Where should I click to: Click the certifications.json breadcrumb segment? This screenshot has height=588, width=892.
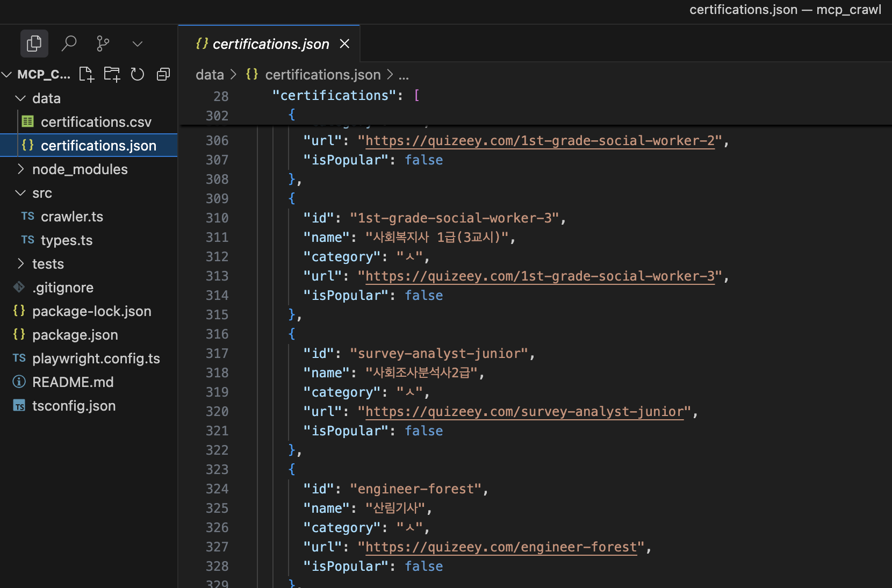(x=322, y=75)
